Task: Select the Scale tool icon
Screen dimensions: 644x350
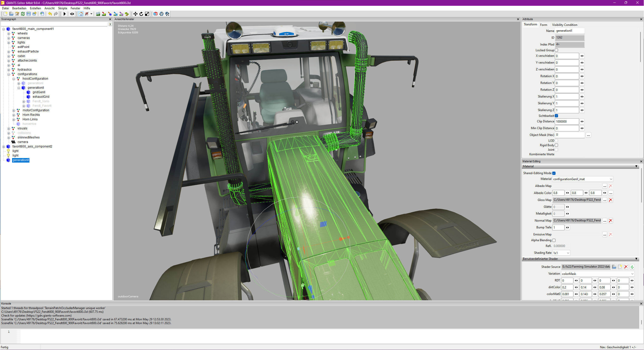Action: coord(147,14)
